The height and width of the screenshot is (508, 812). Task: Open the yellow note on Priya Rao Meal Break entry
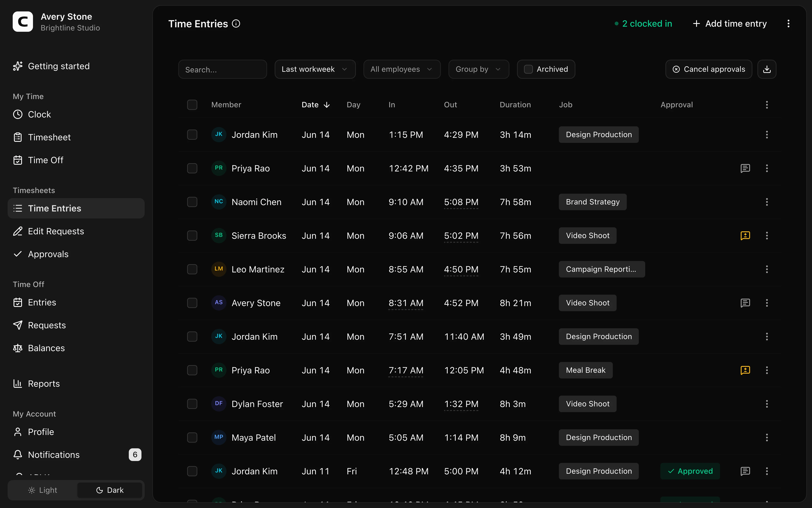pyautogui.click(x=745, y=370)
